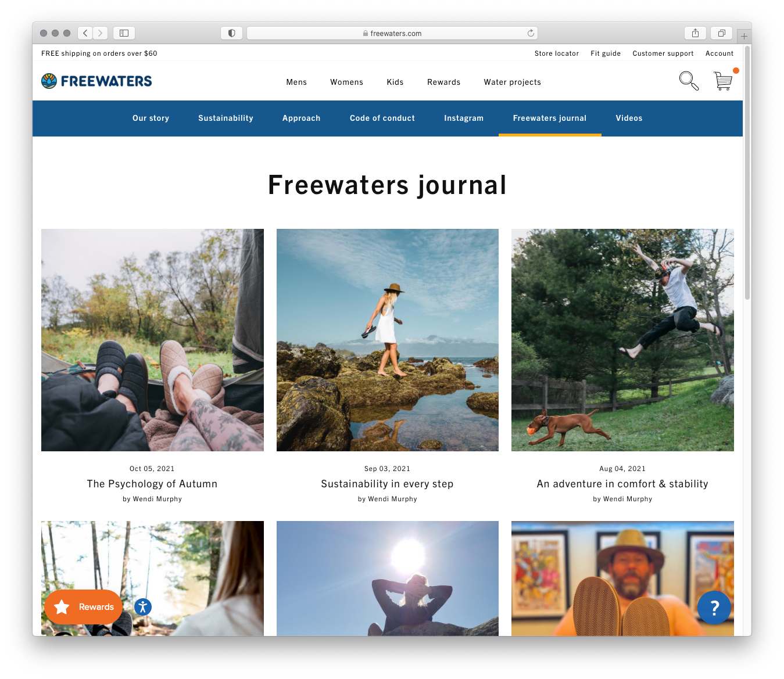Click the woman in forest thumbnail

(x=152, y=579)
